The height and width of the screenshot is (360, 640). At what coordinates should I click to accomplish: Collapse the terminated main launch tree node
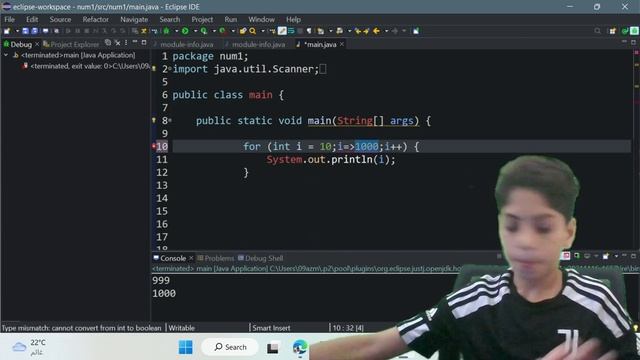tap(6, 55)
